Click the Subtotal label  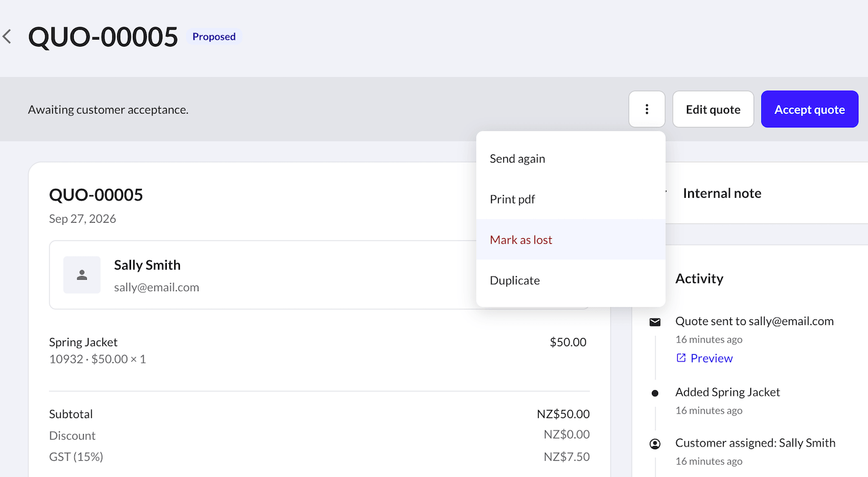71,414
